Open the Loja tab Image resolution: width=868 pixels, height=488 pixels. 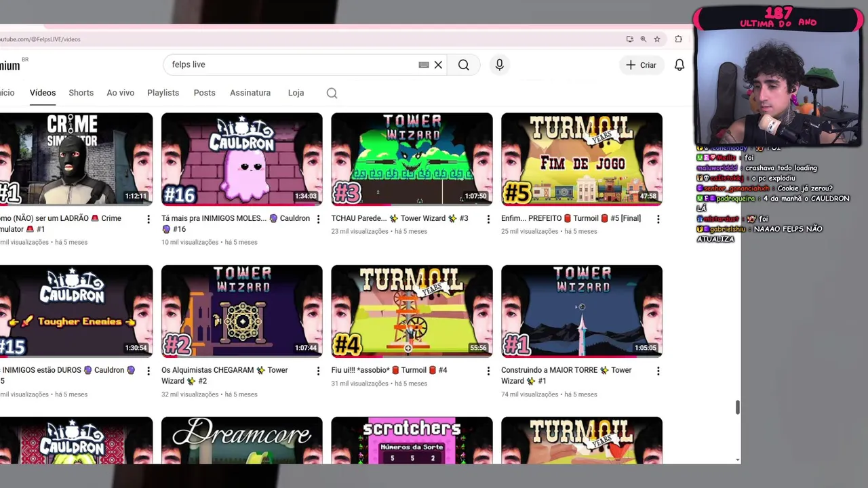[x=296, y=93]
